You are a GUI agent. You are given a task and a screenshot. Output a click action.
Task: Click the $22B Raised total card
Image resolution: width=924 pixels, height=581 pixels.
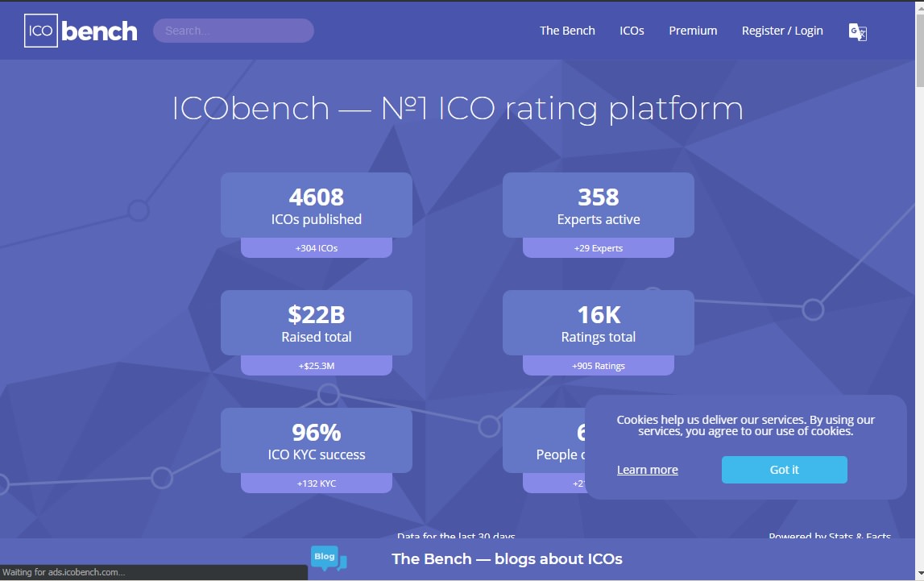[317, 322]
